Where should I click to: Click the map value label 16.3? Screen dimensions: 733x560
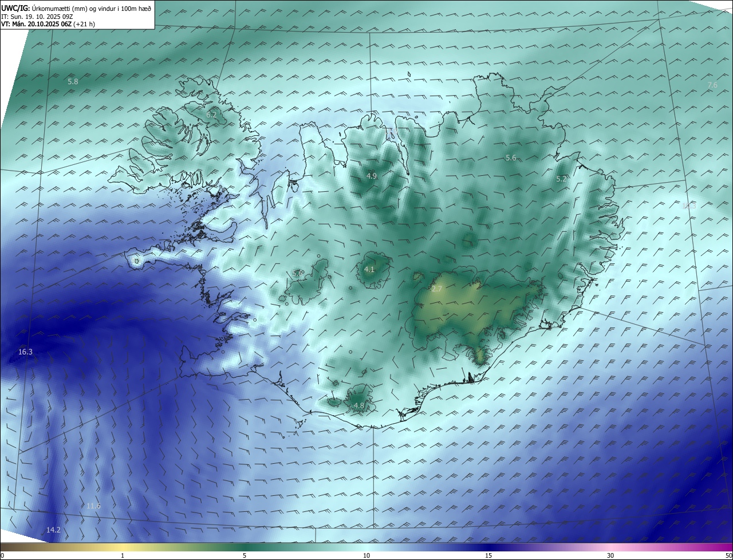click(25, 352)
